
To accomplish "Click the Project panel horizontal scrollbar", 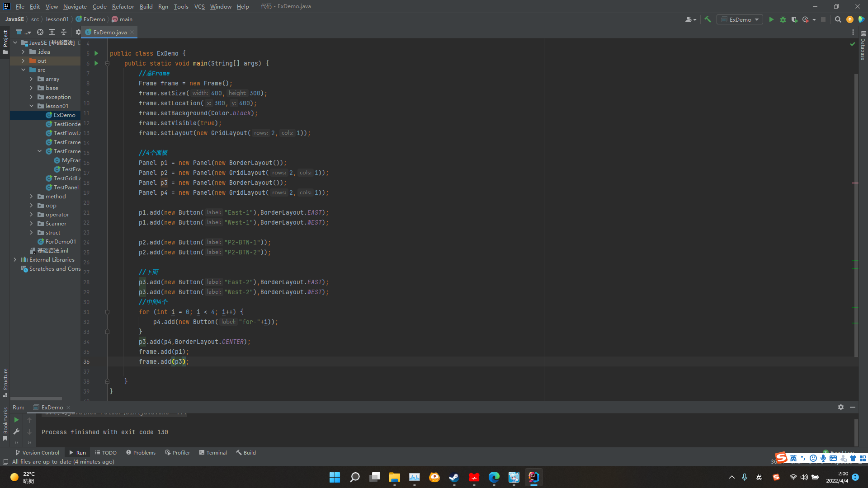I will [x=36, y=399].
